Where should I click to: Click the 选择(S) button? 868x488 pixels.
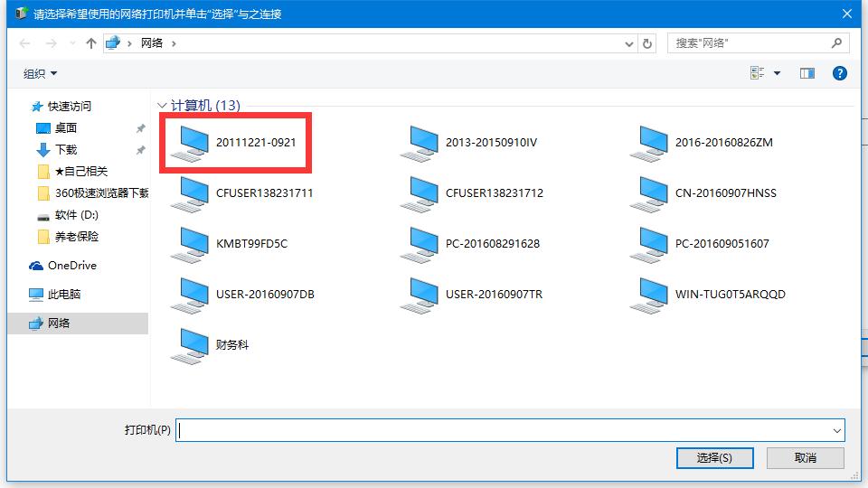714,458
